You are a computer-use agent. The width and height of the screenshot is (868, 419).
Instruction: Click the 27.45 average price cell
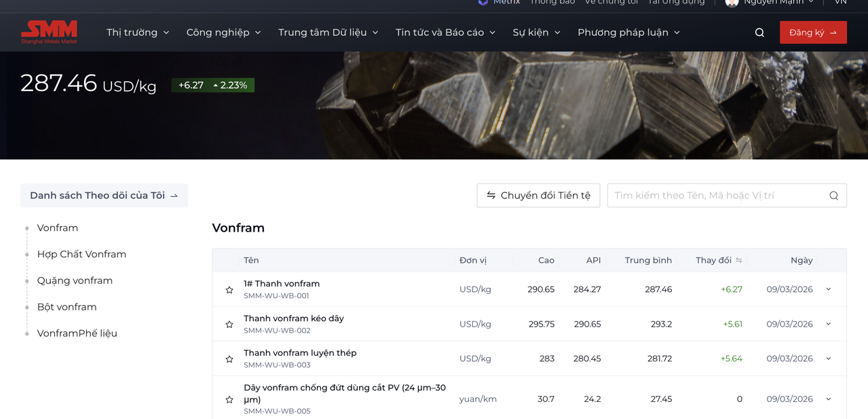[x=661, y=399]
